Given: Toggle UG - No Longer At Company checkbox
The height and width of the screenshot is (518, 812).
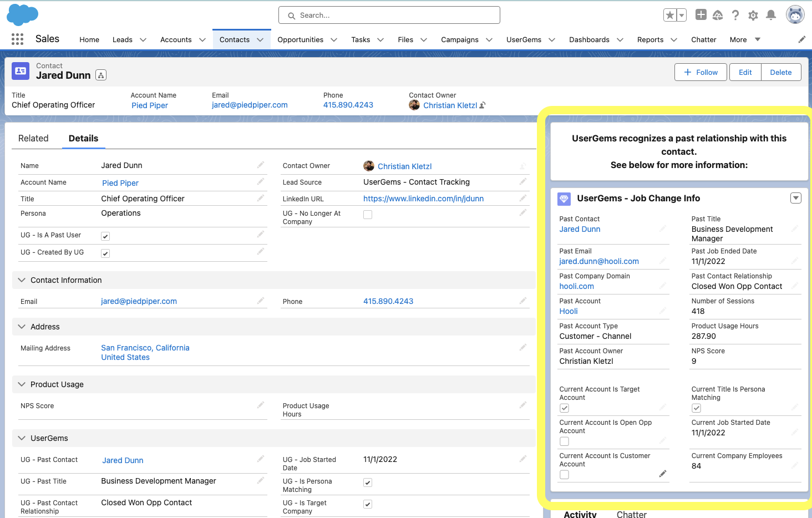Looking at the screenshot, I should pyautogui.click(x=368, y=215).
